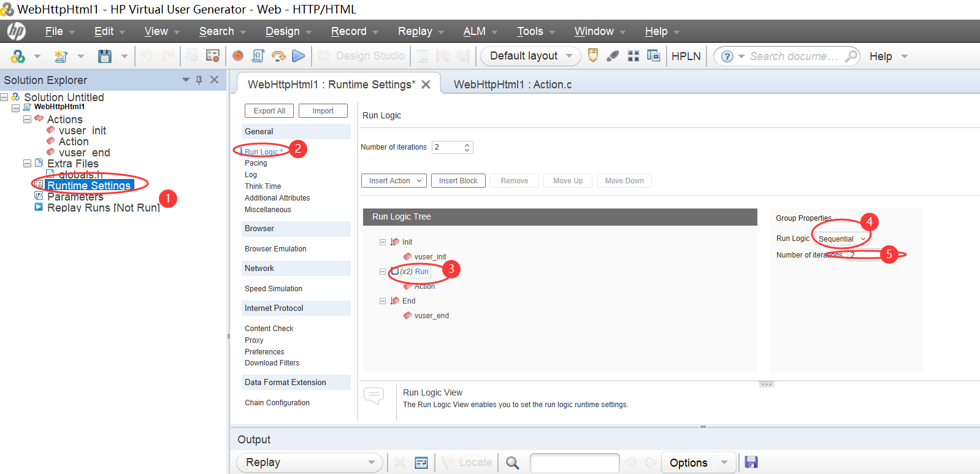Open Browser Emulation settings

(x=275, y=249)
